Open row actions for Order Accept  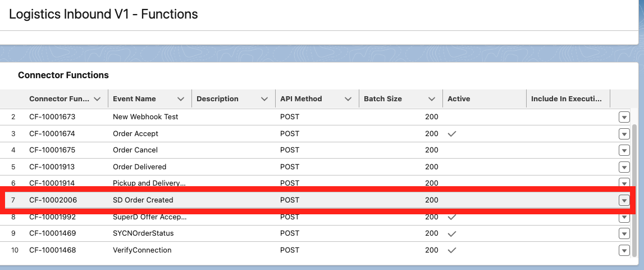click(624, 134)
